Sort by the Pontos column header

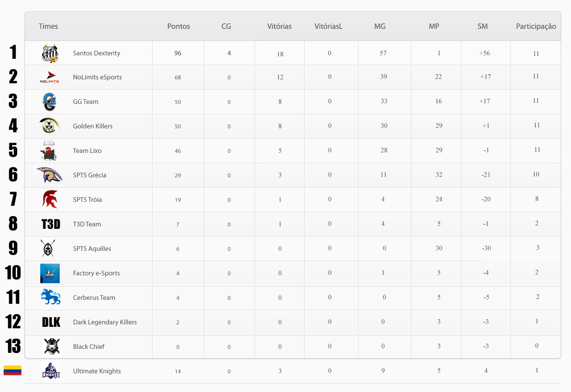(x=179, y=26)
